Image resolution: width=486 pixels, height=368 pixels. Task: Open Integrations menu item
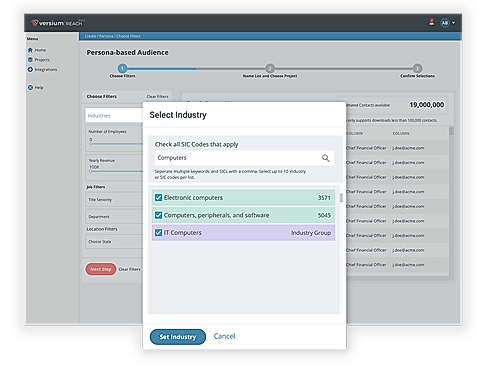[x=46, y=69]
